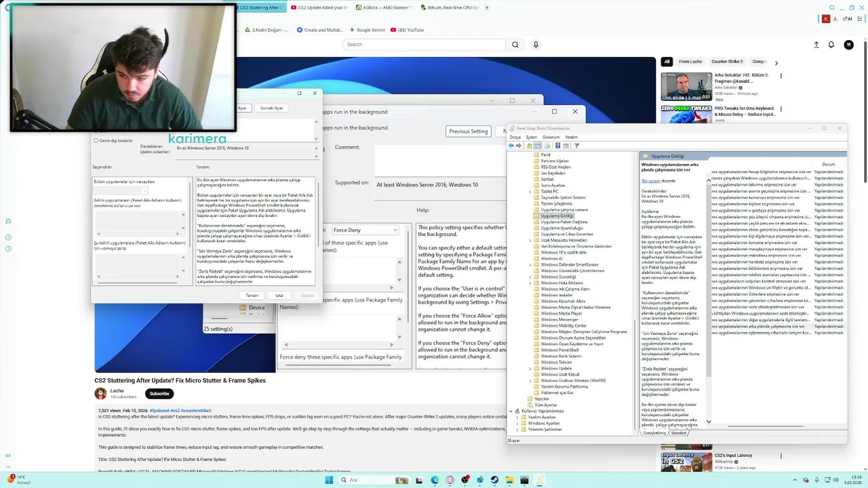Screen dimensions: 868x488
Task: Select Uygulama Gizliliği folder in tree
Action: [556, 216]
